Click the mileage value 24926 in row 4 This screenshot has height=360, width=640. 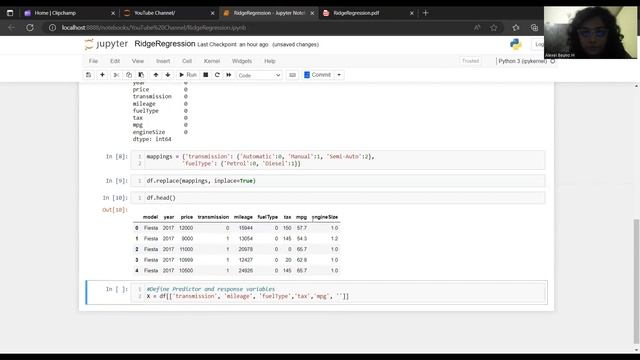pyautogui.click(x=246, y=271)
